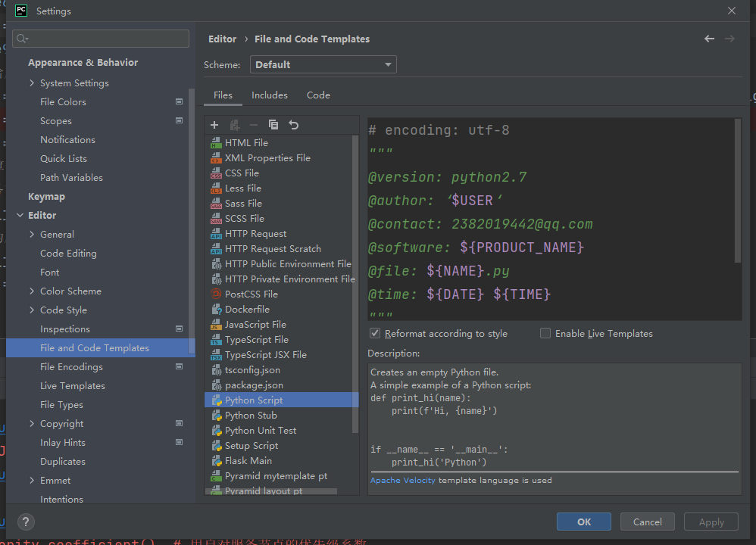Open Live Templates settings
756x545 pixels.
72,386
